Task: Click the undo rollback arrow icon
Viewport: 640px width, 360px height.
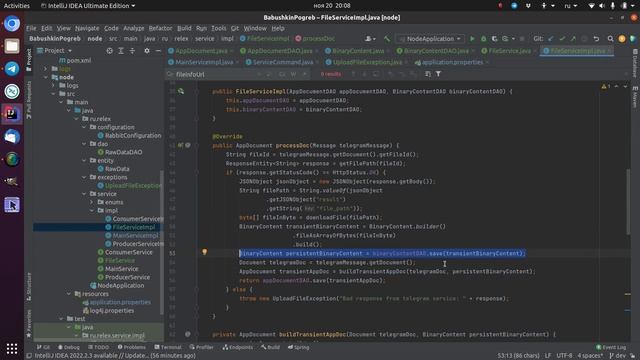Action: pos(596,39)
